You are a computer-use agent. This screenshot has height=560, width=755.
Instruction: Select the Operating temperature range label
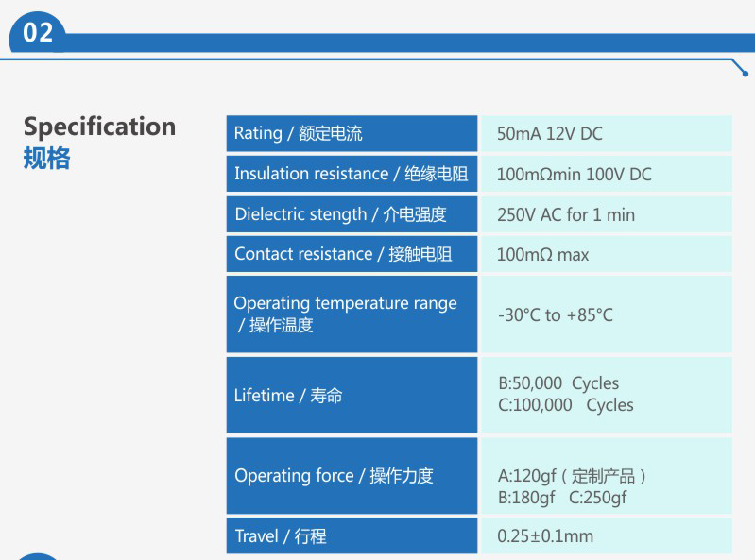point(345,314)
